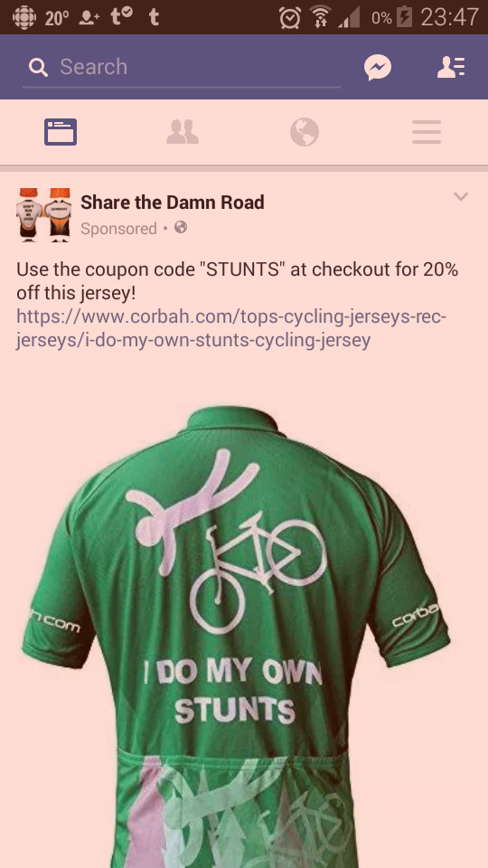This screenshot has height=868, width=488.
Task: Open the corbah.com jersey link
Action: pos(231,328)
